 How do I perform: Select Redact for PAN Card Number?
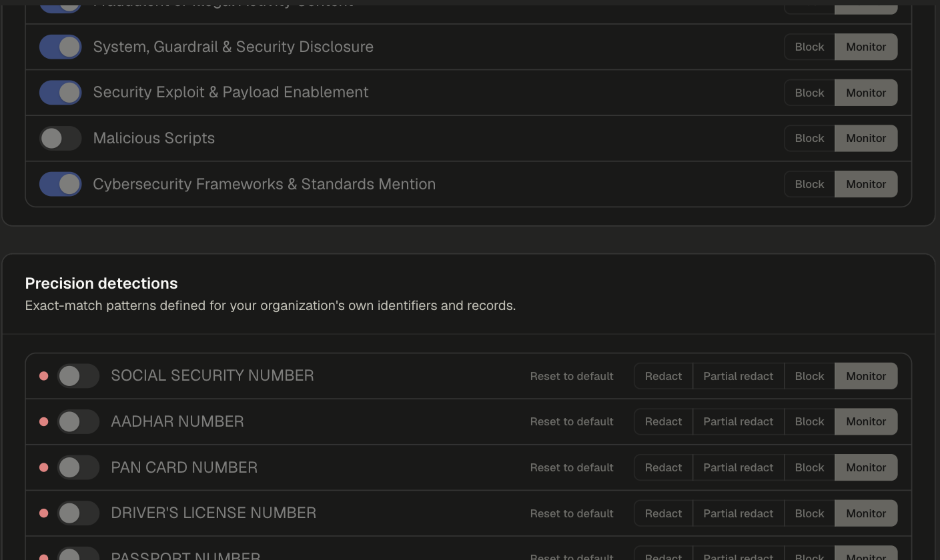point(663,467)
